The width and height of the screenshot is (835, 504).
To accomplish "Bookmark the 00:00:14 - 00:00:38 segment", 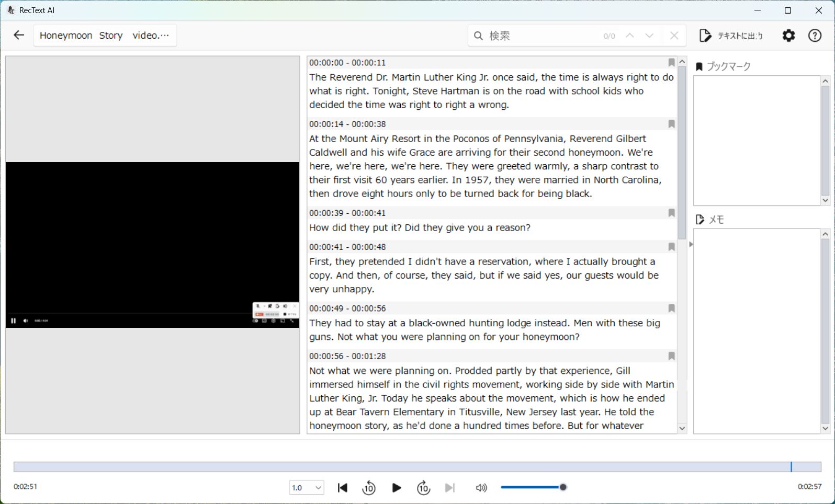I will [671, 124].
